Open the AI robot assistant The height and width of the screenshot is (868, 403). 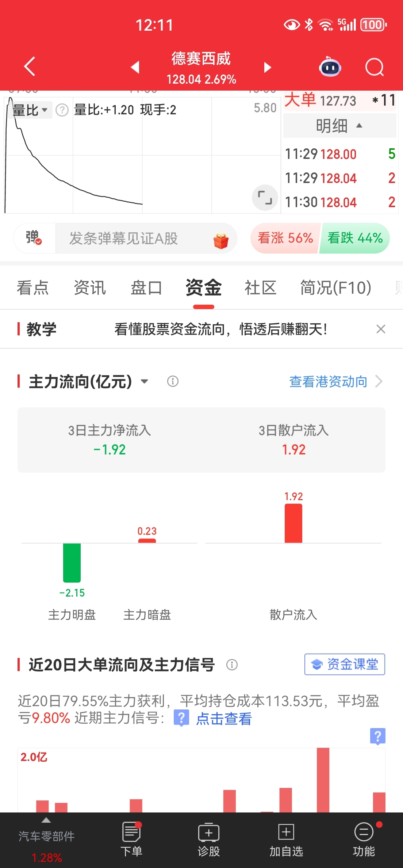330,67
